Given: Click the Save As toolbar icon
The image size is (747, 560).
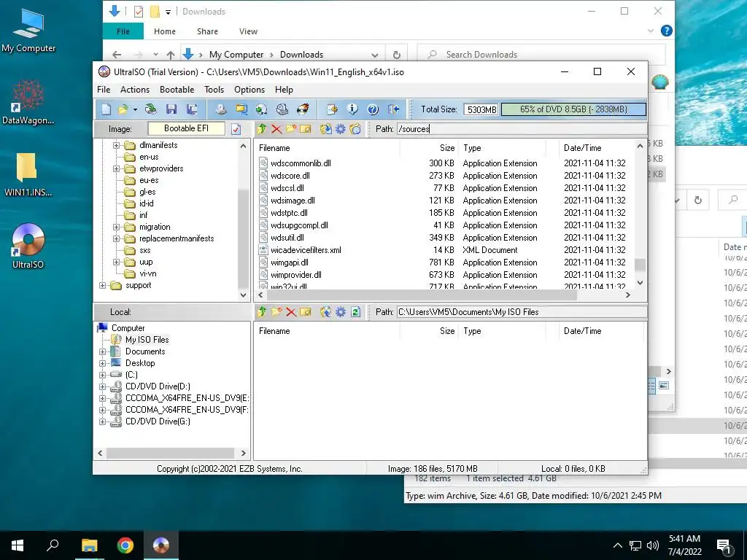Looking at the screenshot, I should (x=192, y=109).
